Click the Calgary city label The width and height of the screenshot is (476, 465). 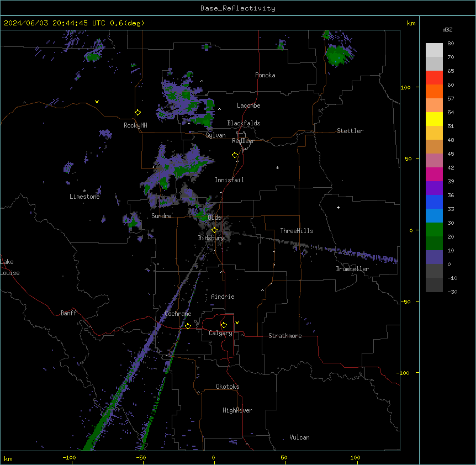tap(220, 333)
